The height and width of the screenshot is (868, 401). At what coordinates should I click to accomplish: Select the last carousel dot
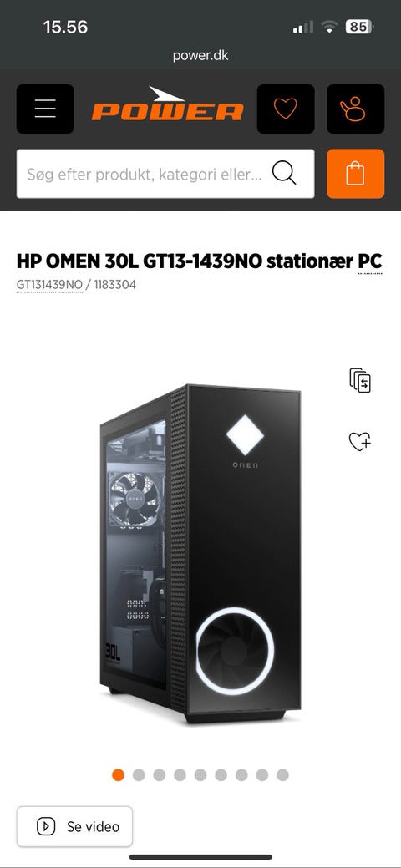[x=282, y=775]
